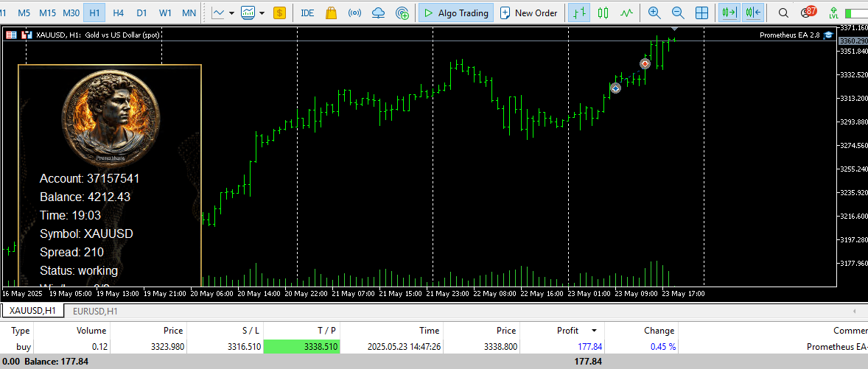
Task: Open the search magnifier icon
Action: tap(783, 13)
